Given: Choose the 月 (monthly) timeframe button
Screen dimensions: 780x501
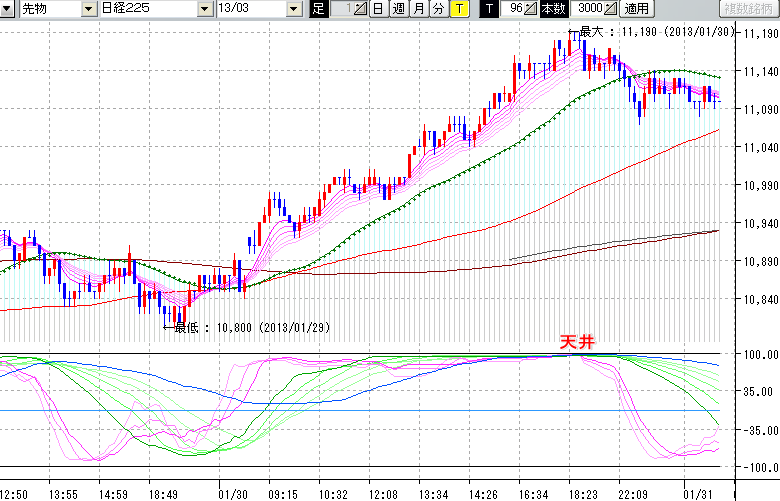Looking at the screenshot, I should point(418,9).
